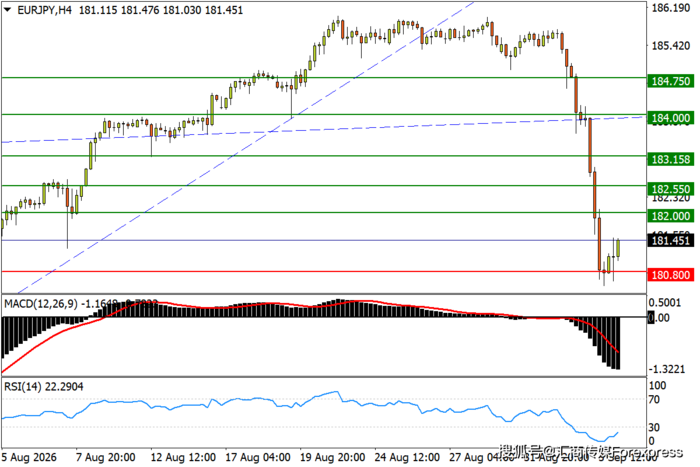This screenshot has height=467, width=700.
Task: Click the 182.550 green price level label
Action: click(671, 189)
